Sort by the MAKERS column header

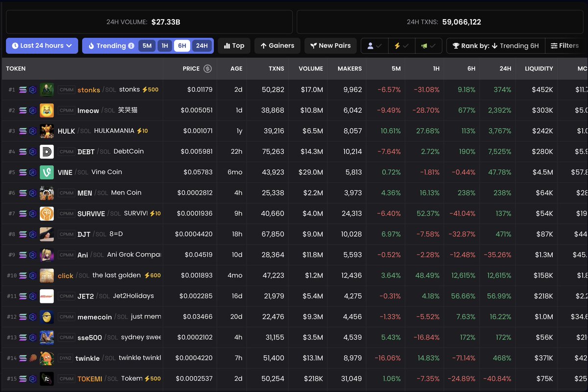pos(350,69)
